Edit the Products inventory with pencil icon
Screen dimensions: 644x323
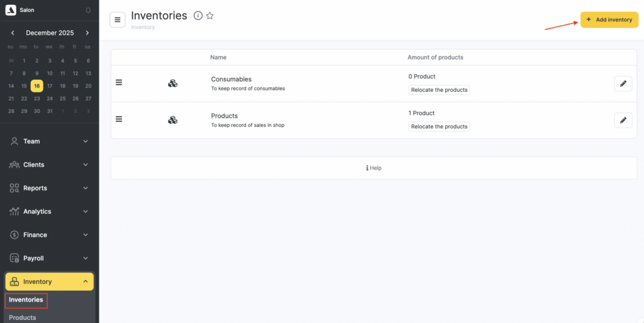click(x=623, y=120)
